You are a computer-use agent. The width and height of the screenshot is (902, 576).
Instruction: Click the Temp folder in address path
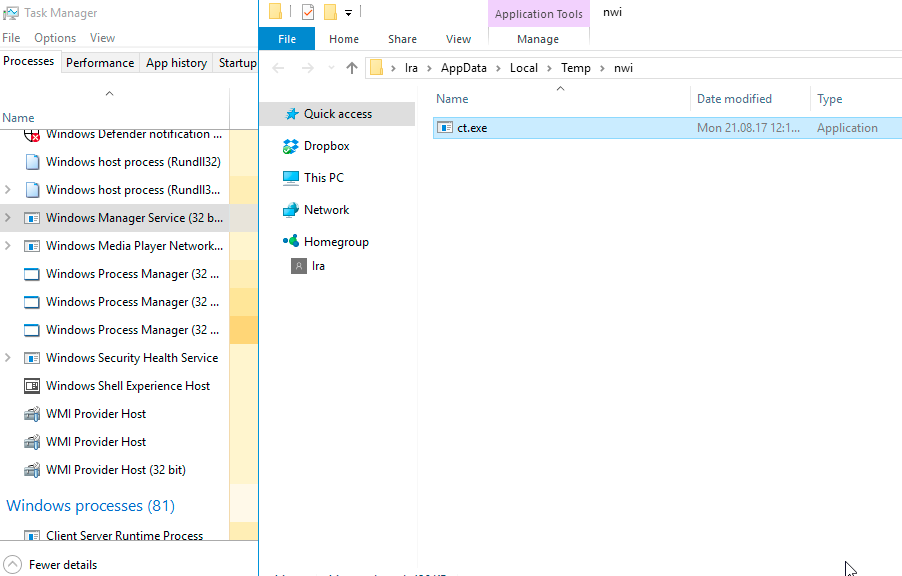(x=575, y=68)
